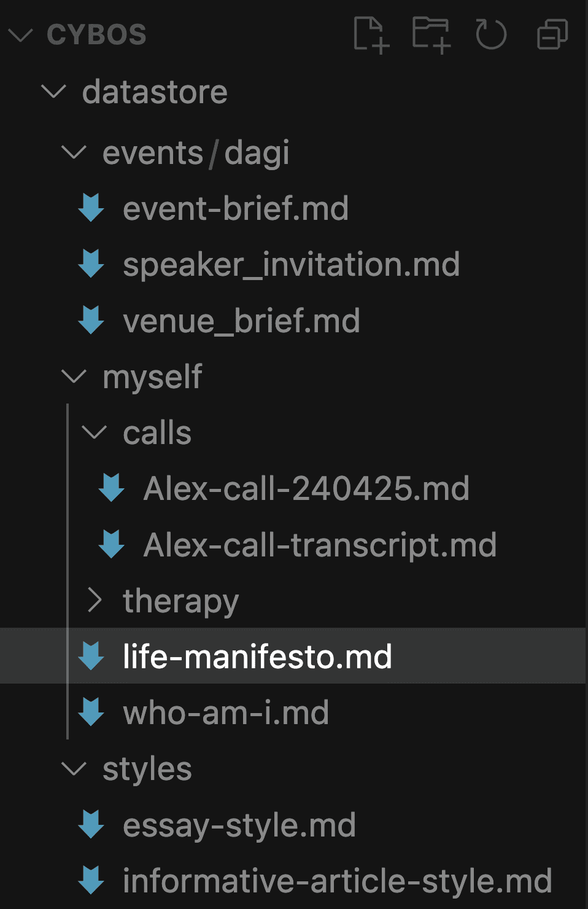Screen dimensions: 588x909
Task: Expand the therapy folder
Action: click(95, 600)
